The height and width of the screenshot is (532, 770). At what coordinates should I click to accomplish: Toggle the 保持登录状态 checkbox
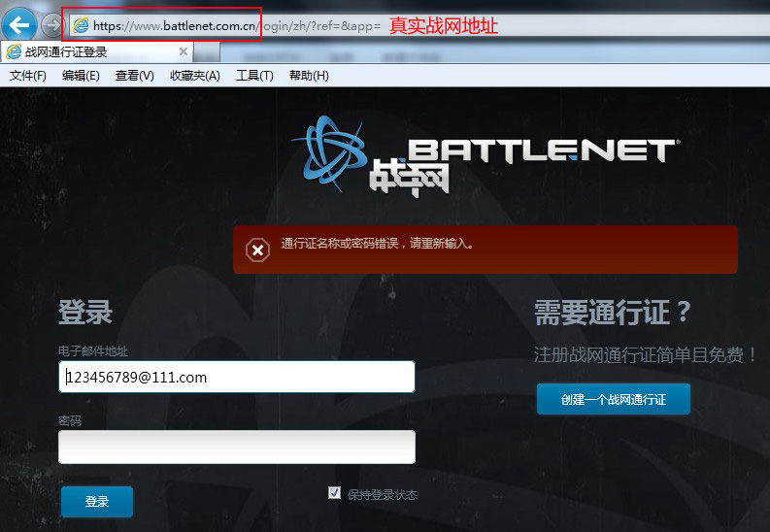tap(335, 493)
